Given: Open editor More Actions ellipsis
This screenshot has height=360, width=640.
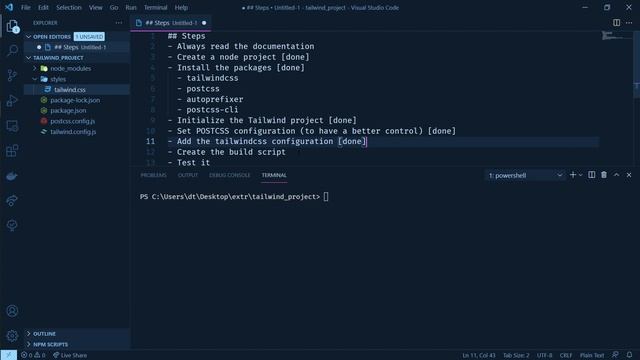Looking at the screenshot, I should point(629,23).
